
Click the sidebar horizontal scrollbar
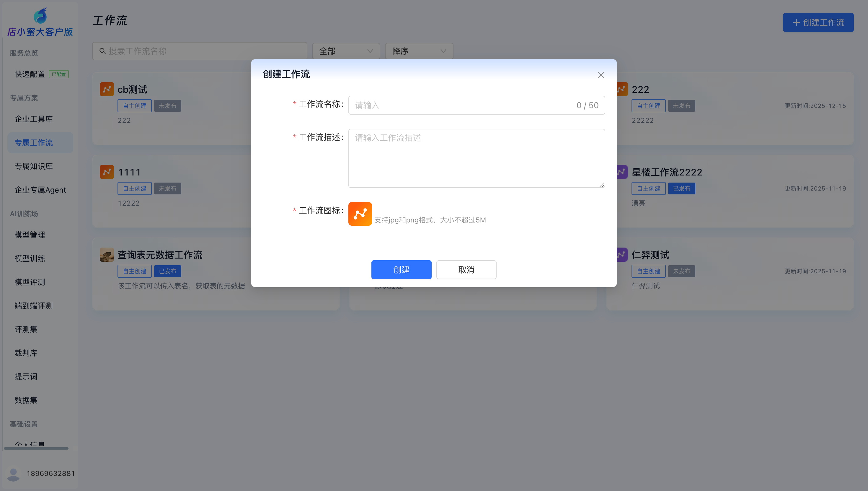(x=36, y=448)
